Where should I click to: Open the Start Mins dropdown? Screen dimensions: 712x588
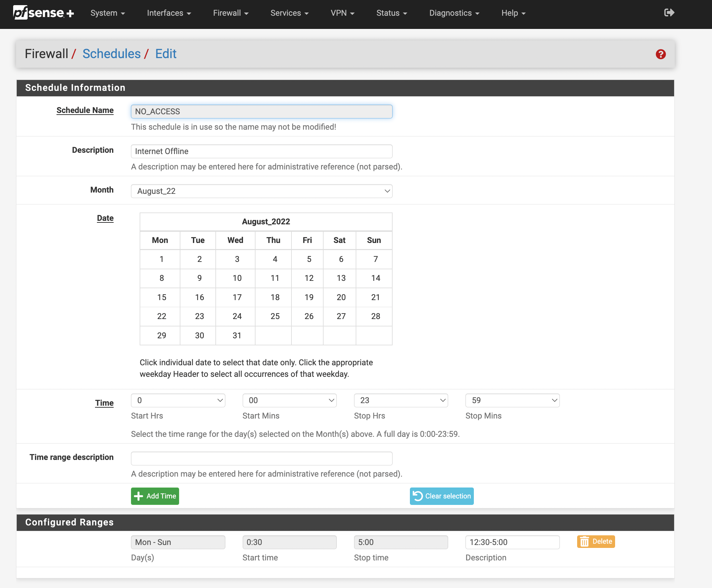[289, 400]
